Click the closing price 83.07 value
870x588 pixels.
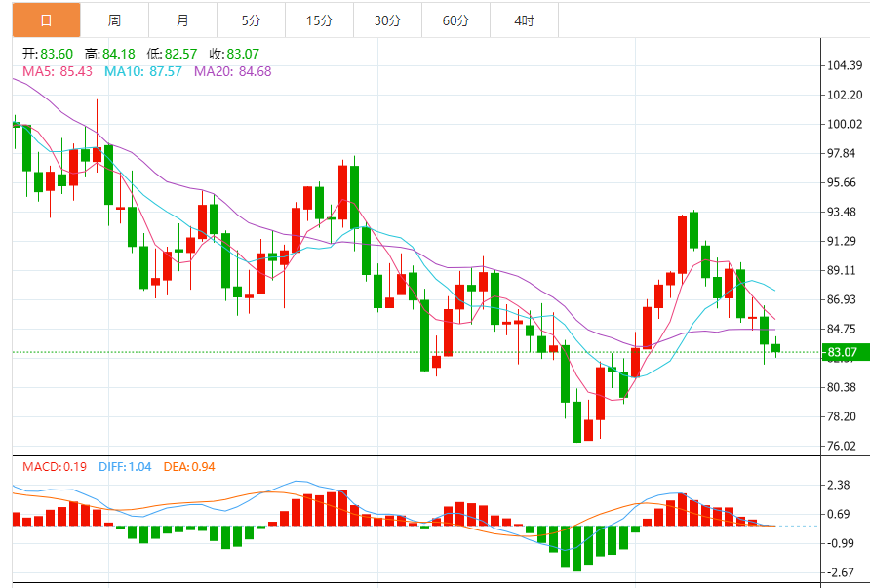(x=243, y=54)
